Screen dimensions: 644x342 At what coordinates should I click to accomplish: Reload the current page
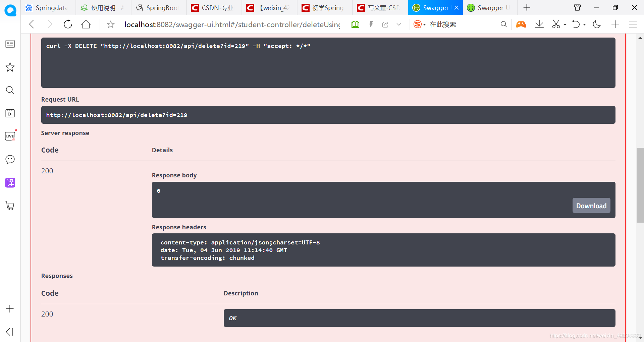[68, 24]
